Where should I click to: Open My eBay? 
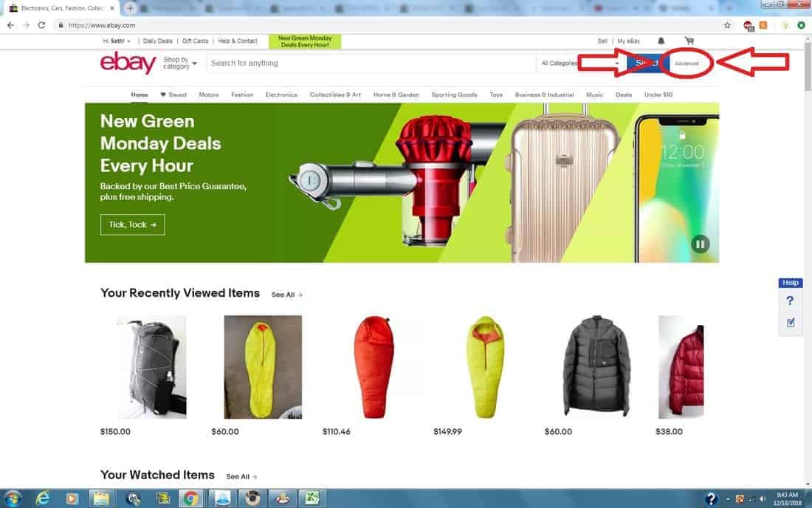(629, 41)
